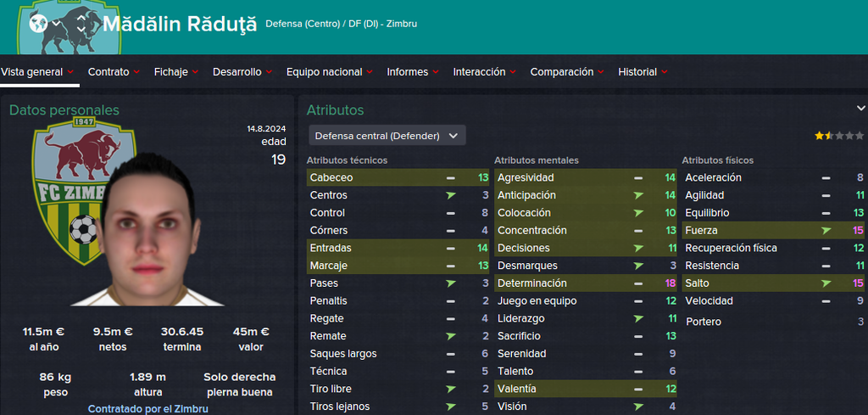Open the Informes menu
Image resolution: width=868 pixels, height=415 pixels.
click(x=413, y=72)
